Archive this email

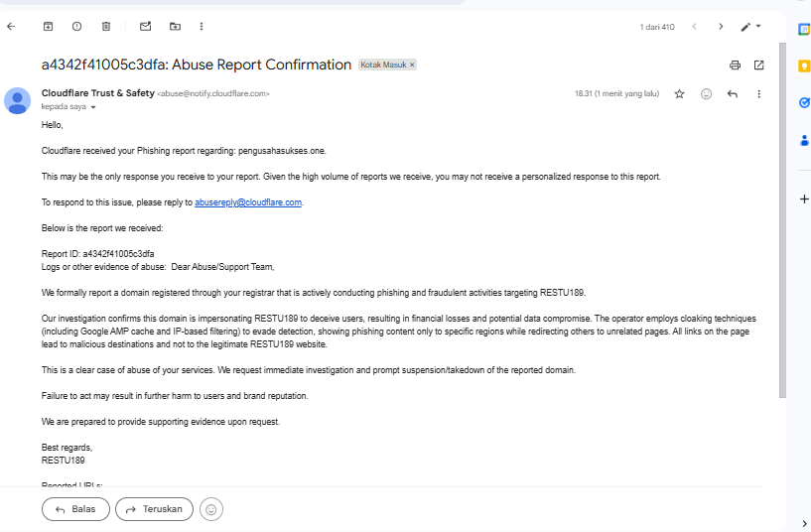tap(48, 27)
